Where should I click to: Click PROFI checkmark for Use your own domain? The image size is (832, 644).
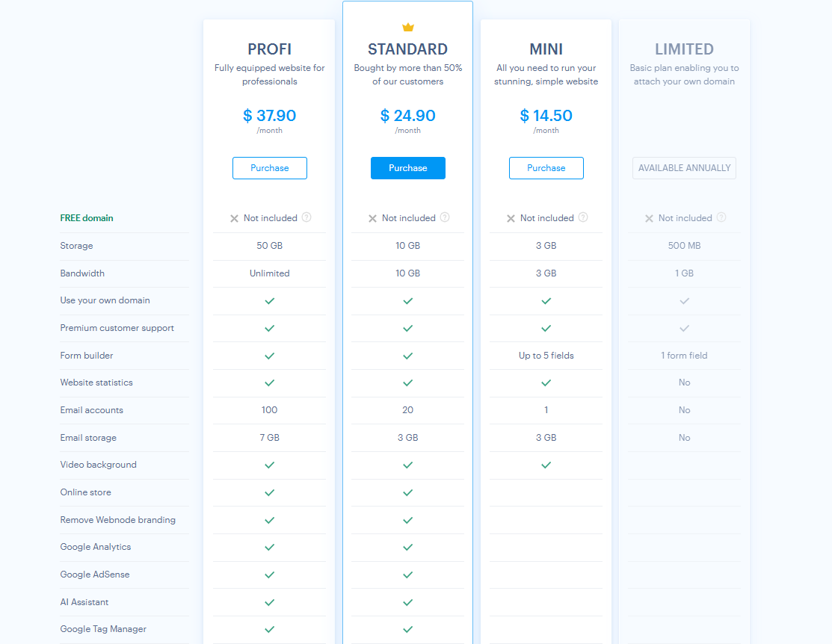(x=270, y=301)
